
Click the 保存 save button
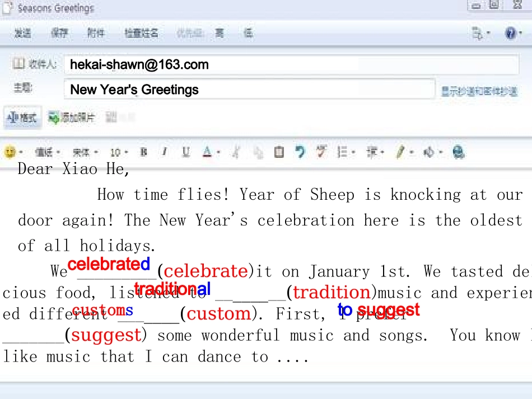coord(59,33)
